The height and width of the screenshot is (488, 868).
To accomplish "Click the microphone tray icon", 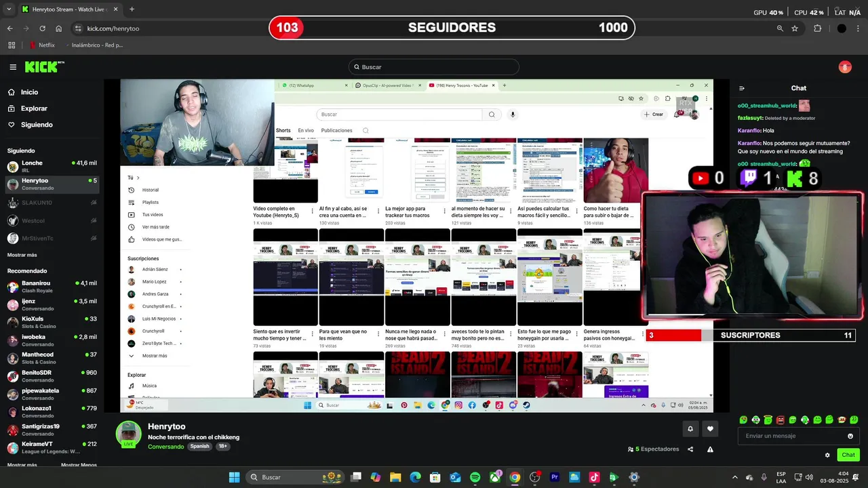I will [x=764, y=477].
